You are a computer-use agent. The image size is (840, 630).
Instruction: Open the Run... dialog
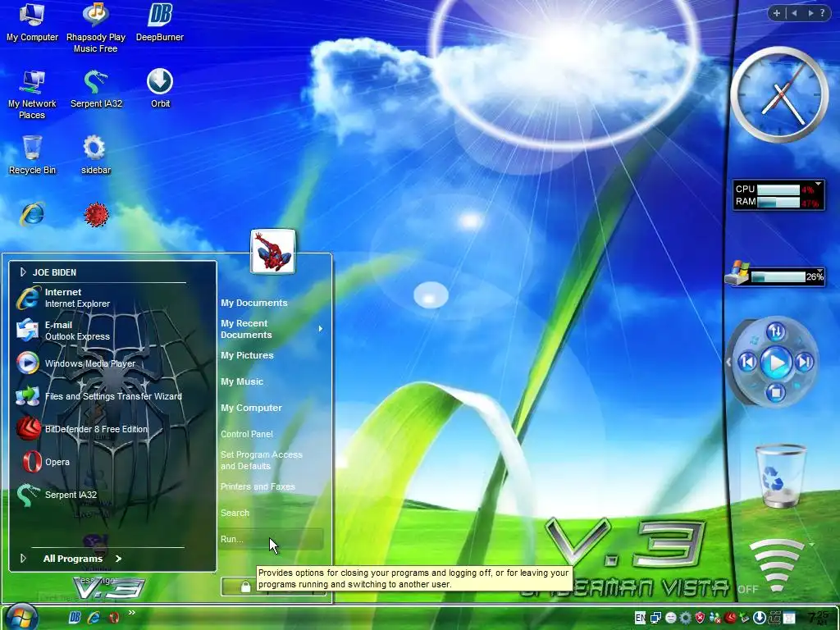pyautogui.click(x=272, y=539)
